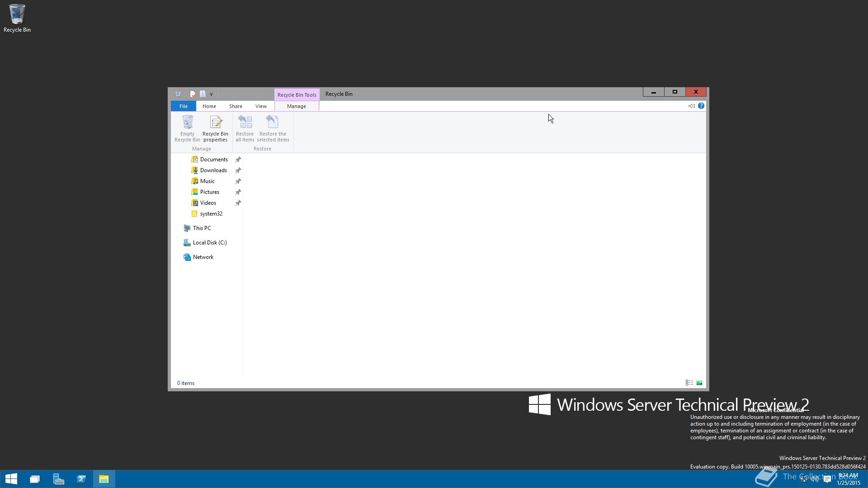Click the '0 items' status bar text

186,383
